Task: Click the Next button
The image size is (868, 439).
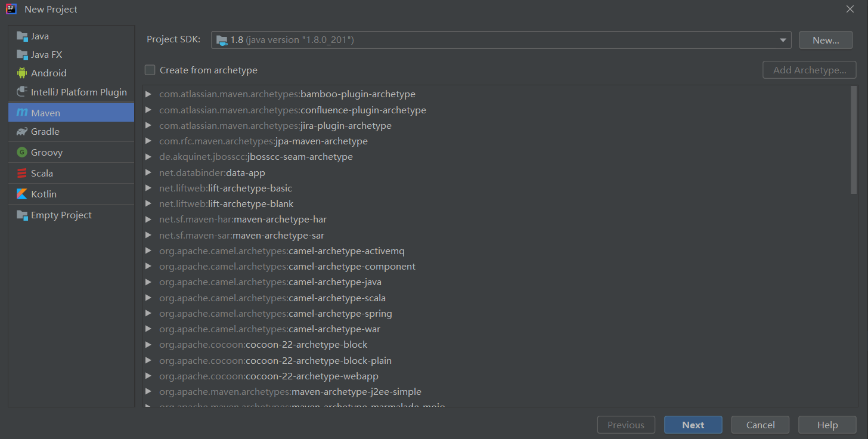Action: click(x=693, y=425)
